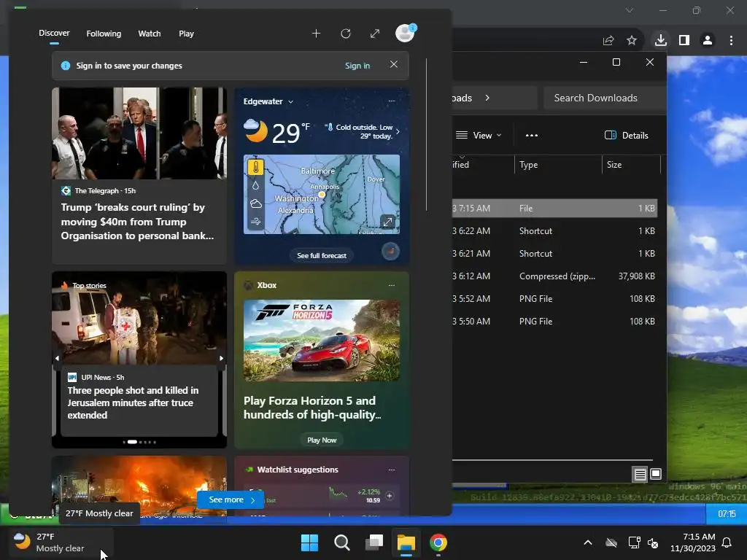Add the stock to watchlist with plus icon
The height and width of the screenshot is (560, 747).
390,496
